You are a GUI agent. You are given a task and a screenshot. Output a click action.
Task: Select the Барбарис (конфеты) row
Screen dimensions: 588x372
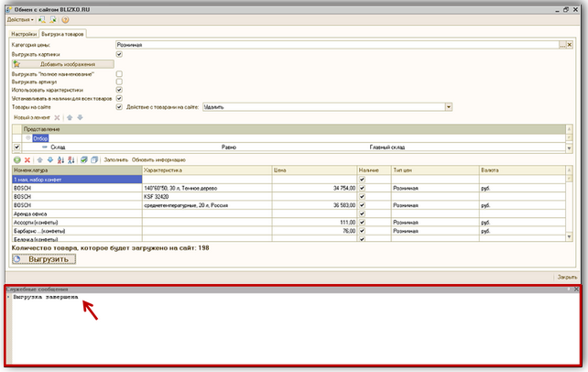point(77,231)
